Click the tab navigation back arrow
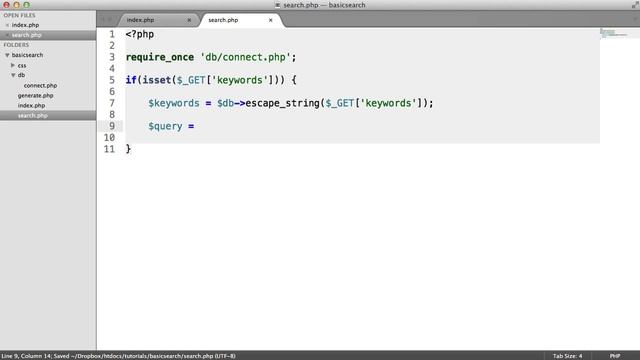 tap(103, 20)
